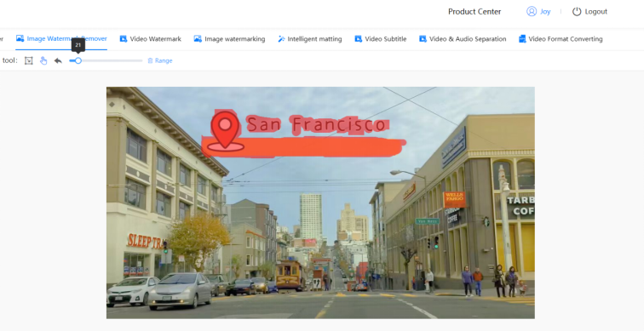Select the hand smear brush tool
The height and width of the screenshot is (331, 644).
pos(43,60)
